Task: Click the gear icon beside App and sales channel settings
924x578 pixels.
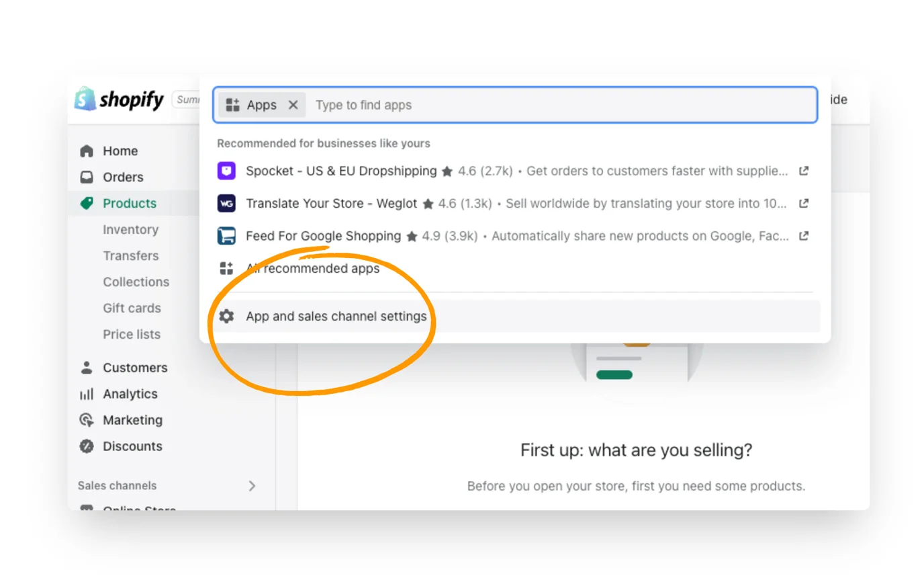Action: pos(226,316)
